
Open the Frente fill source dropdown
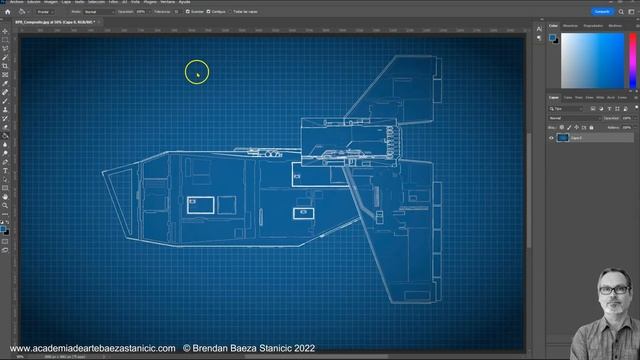45,12
